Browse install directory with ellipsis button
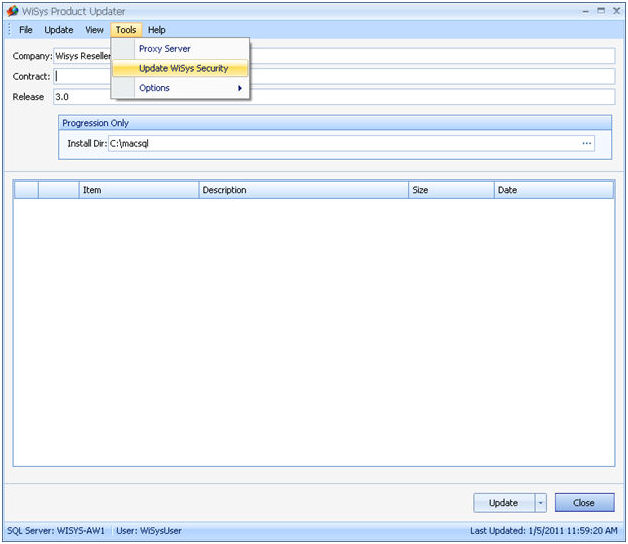The image size is (628, 544). pyautogui.click(x=587, y=143)
